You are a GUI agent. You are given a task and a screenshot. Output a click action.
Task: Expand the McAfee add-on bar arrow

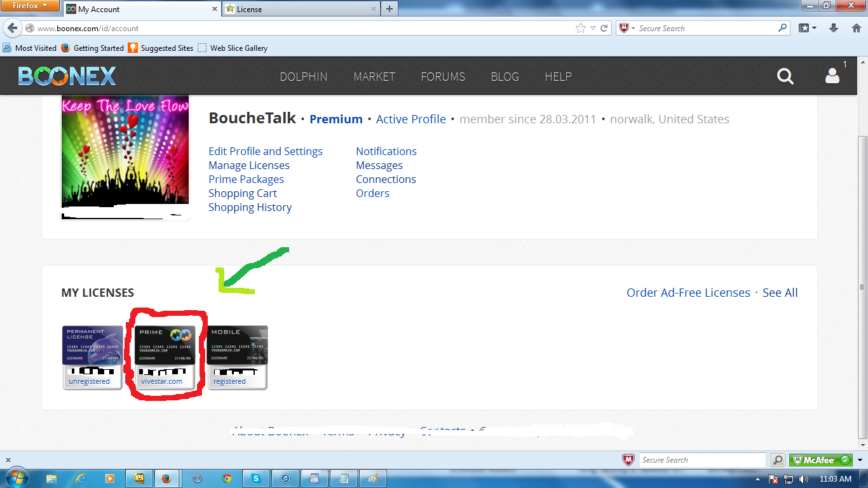(x=860, y=459)
